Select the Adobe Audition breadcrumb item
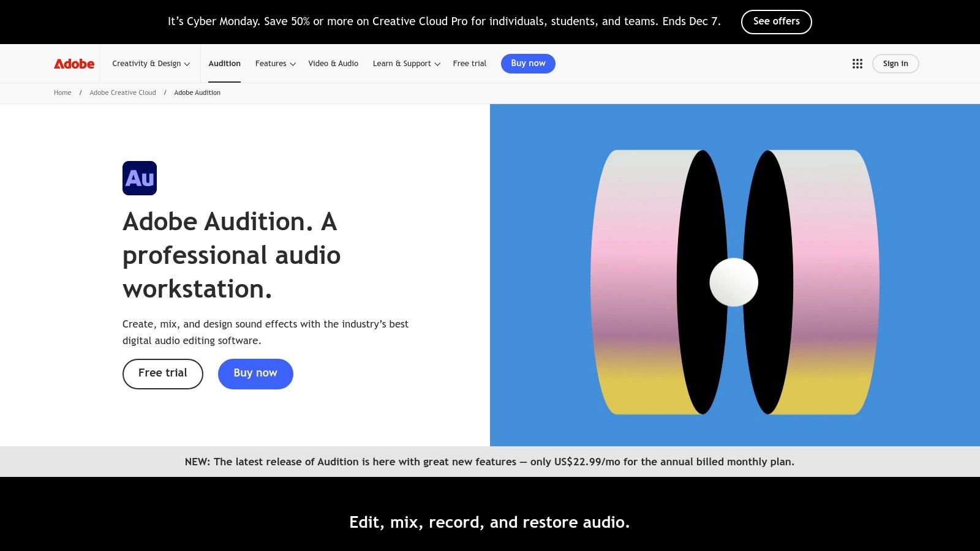Viewport: 980px width, 551px height. (x=197, y=92)
